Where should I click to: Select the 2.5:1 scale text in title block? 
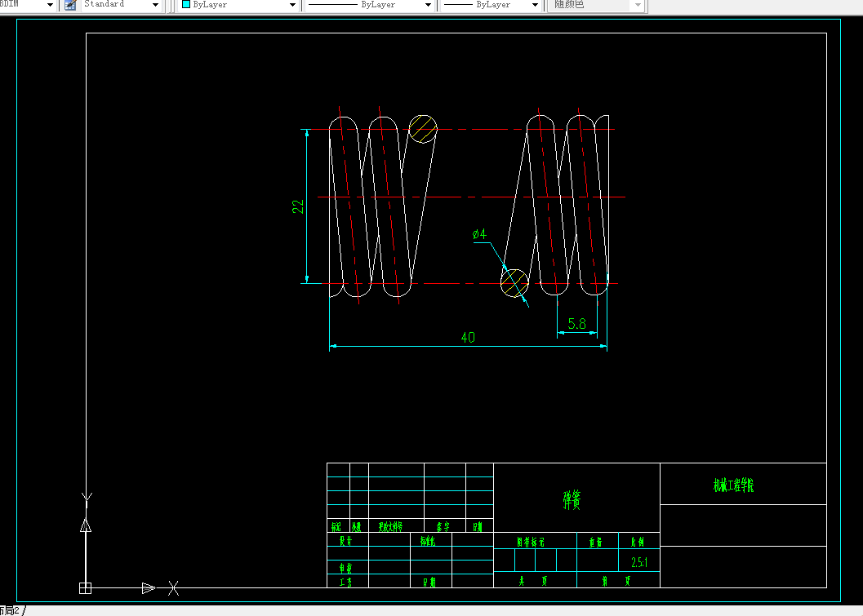[x=639, y=562]
